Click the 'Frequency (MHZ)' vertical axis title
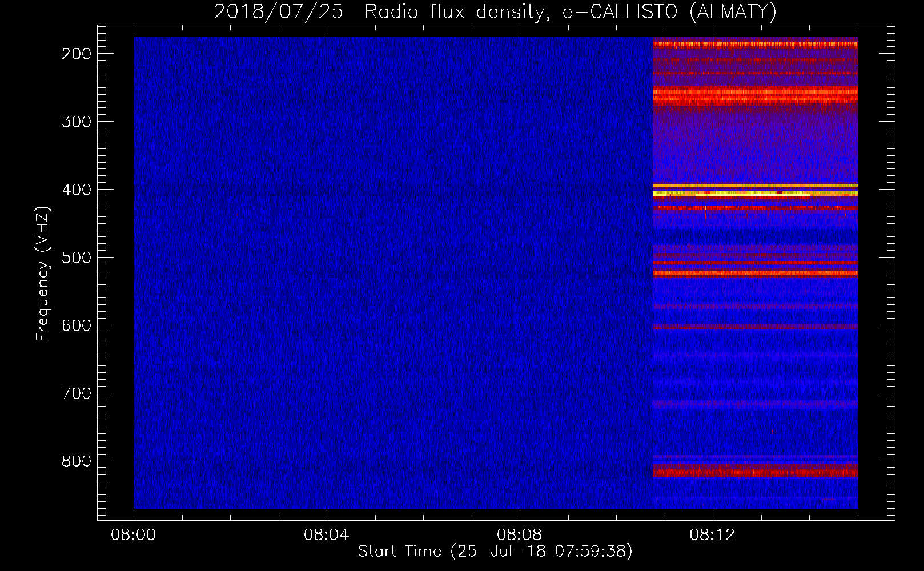This screenshot has width=924, height=571. tap(43, 274)
